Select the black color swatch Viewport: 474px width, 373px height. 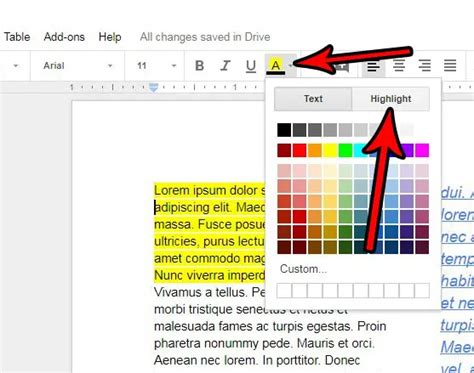[284, 130]
